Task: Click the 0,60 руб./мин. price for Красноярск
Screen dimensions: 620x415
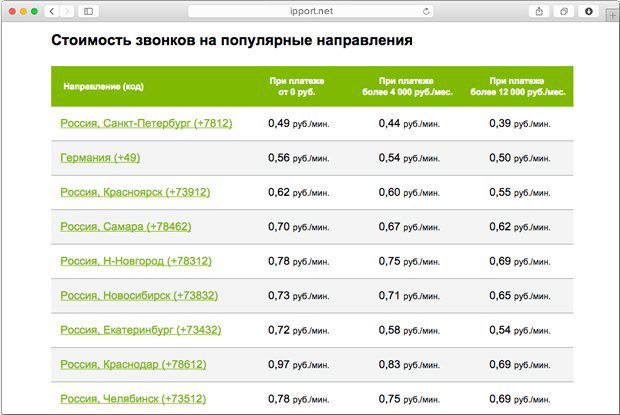Action: (x=409, y=192)
